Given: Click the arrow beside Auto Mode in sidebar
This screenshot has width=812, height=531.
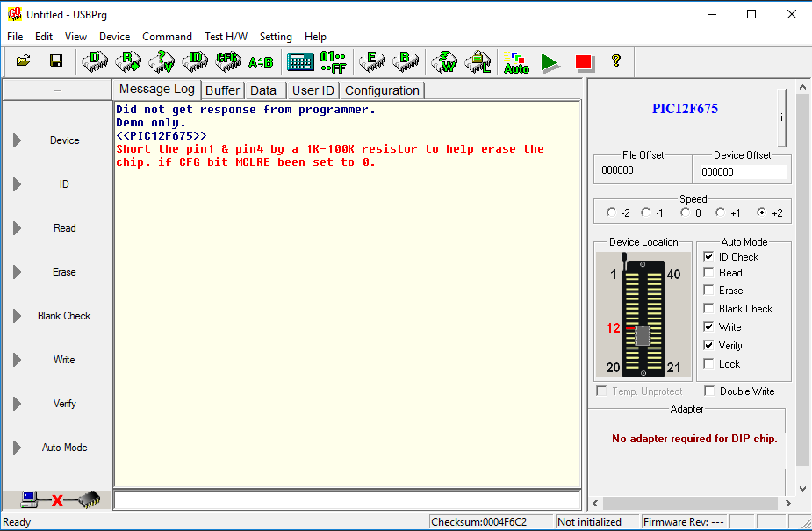Looking at the screenshot, I should (x=17, y=448).
